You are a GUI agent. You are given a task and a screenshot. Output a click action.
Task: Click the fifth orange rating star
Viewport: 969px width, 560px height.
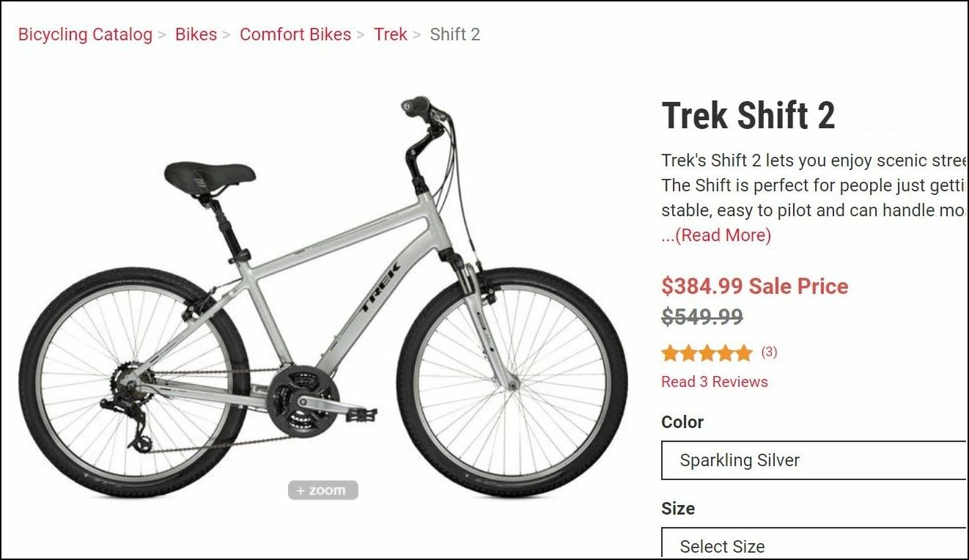pyautogui.click(x=743, y=353)
